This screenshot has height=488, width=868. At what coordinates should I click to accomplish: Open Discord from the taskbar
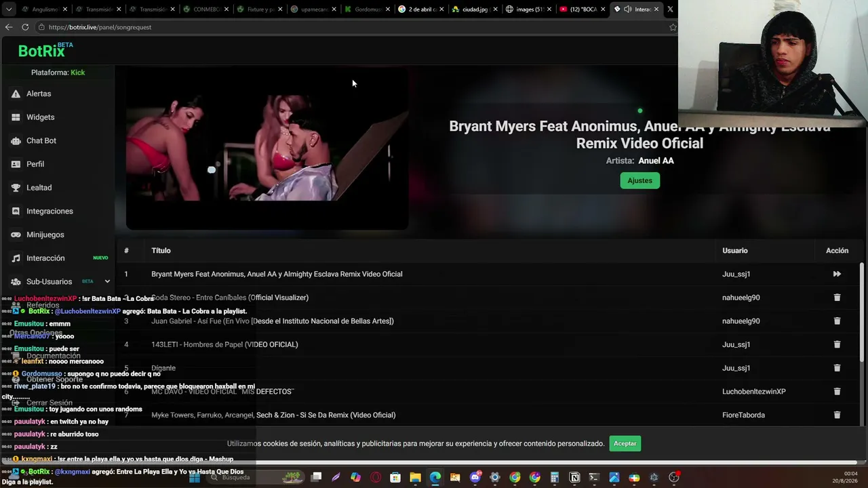(475, 477)
